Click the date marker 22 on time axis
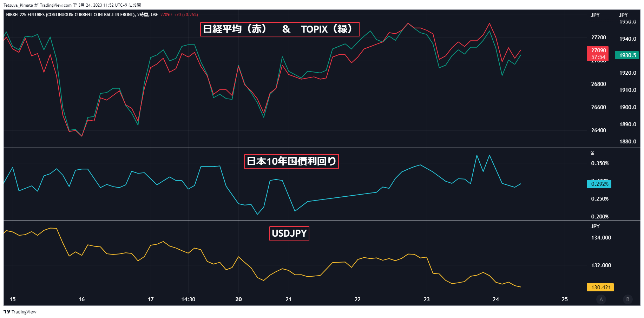 357,299
